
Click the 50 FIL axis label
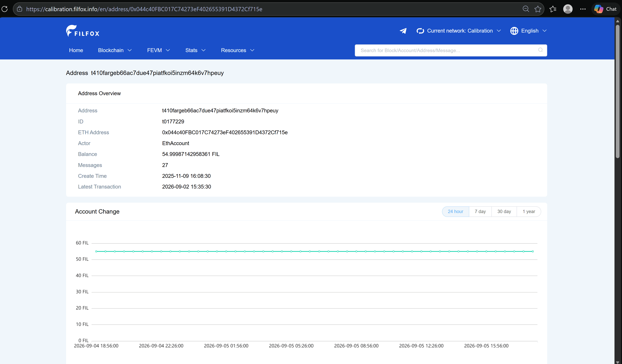coord(82,259)
